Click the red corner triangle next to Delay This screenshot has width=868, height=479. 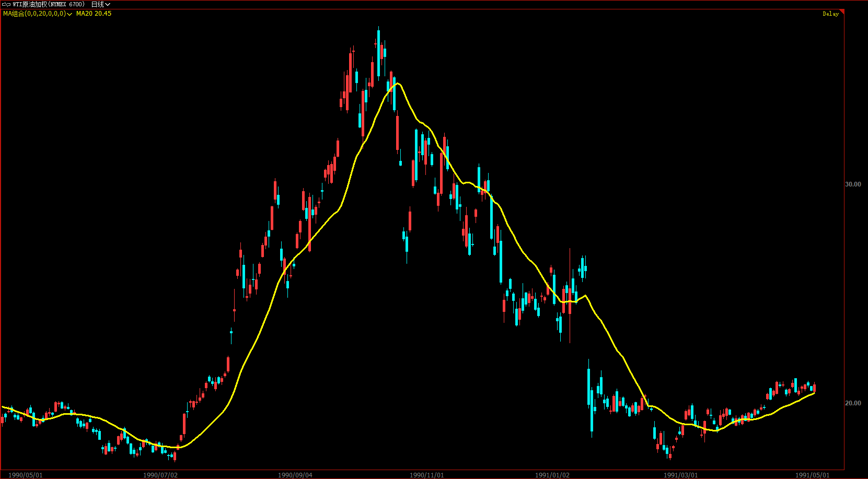coord(842,11)
